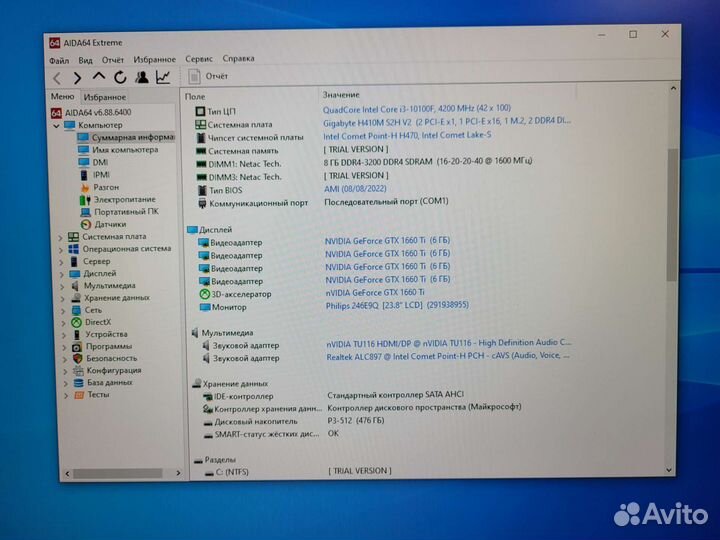The width and height of the screenshot is (720, 540).
Task: Click the DIMM1: Netac Tech. memory icon
Action: coord(201,164)
